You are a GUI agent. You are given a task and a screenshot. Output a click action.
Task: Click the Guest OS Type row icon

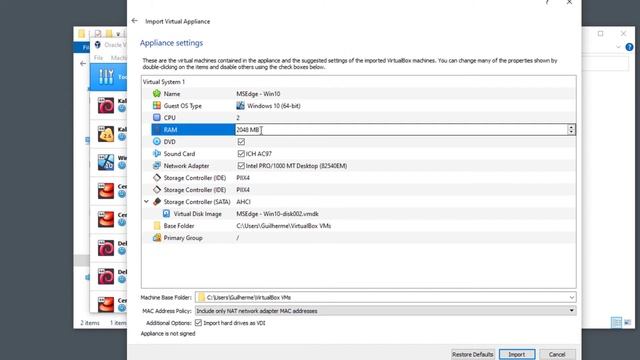(x=157, y=105)
